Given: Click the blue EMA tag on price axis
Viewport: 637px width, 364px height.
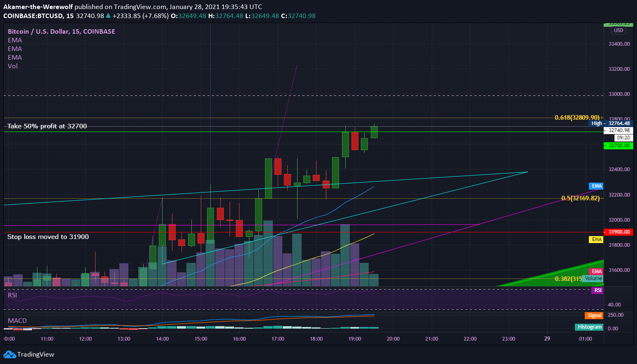Looking at the screenshot, I should pyautogui.click(x=596, y=186).
